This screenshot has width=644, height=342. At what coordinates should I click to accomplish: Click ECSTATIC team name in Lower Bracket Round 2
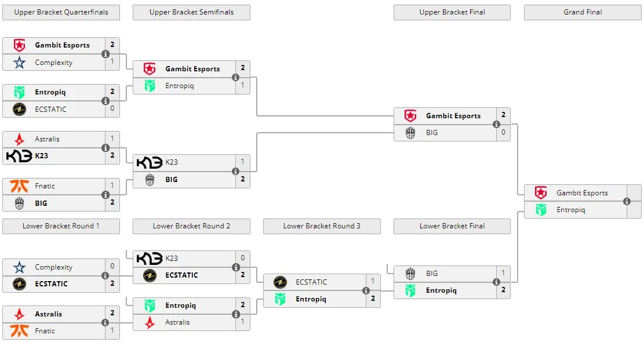[x=181, y=275]
